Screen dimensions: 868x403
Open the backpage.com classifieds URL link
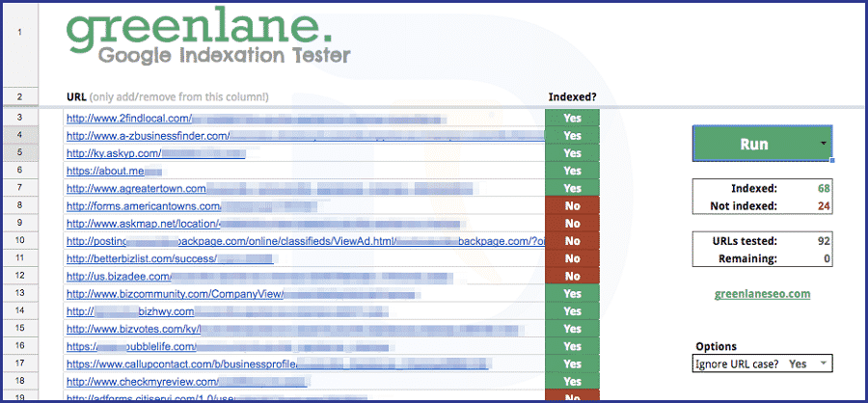click(306, 241)
